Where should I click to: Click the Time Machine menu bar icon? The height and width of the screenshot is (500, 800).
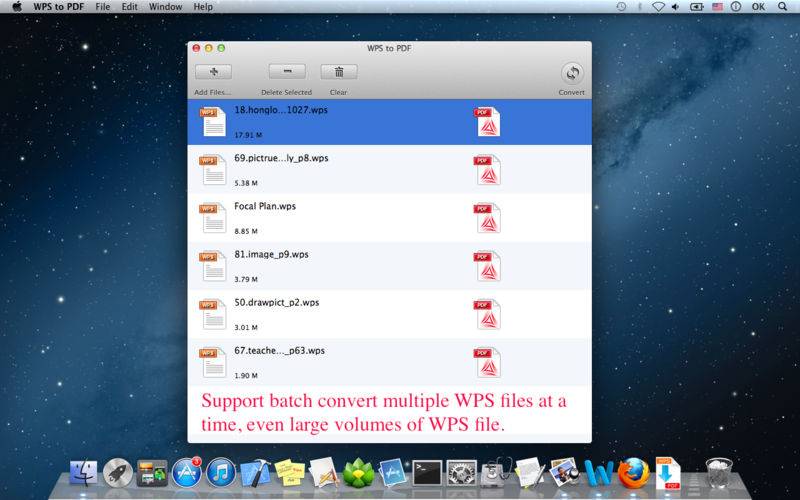coord(621,7)
